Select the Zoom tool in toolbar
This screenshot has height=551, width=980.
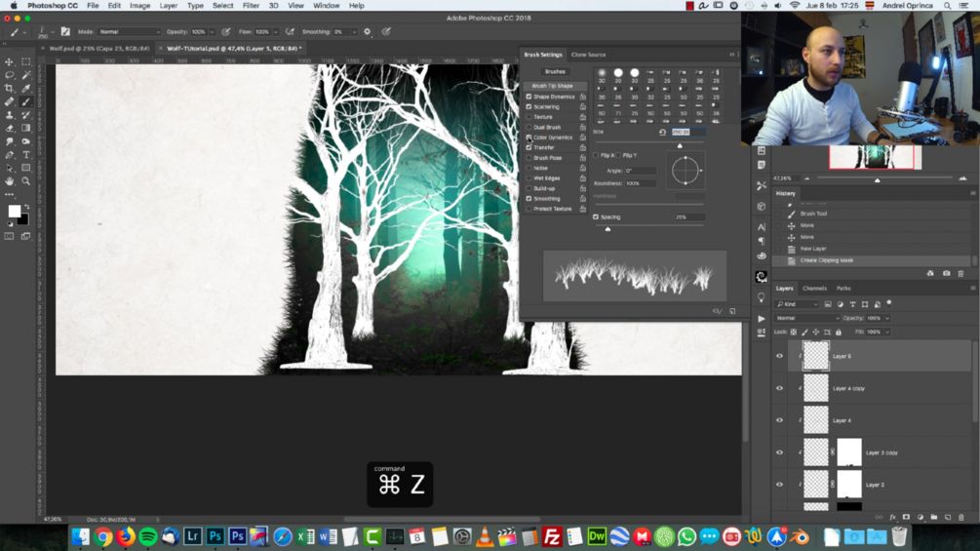click(x=25, y=181)
